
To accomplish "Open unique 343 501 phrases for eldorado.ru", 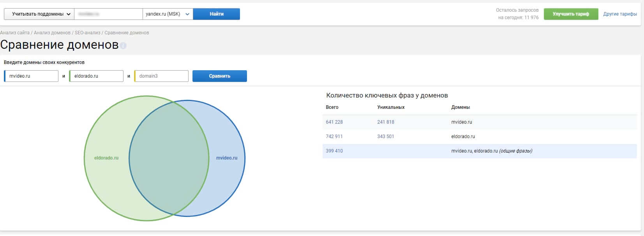I will (x=386, y=137).
